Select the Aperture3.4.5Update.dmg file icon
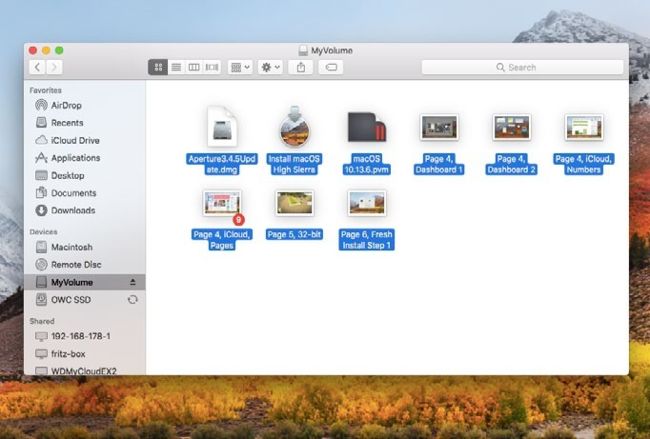650x439 pixels. pos(222,126)
